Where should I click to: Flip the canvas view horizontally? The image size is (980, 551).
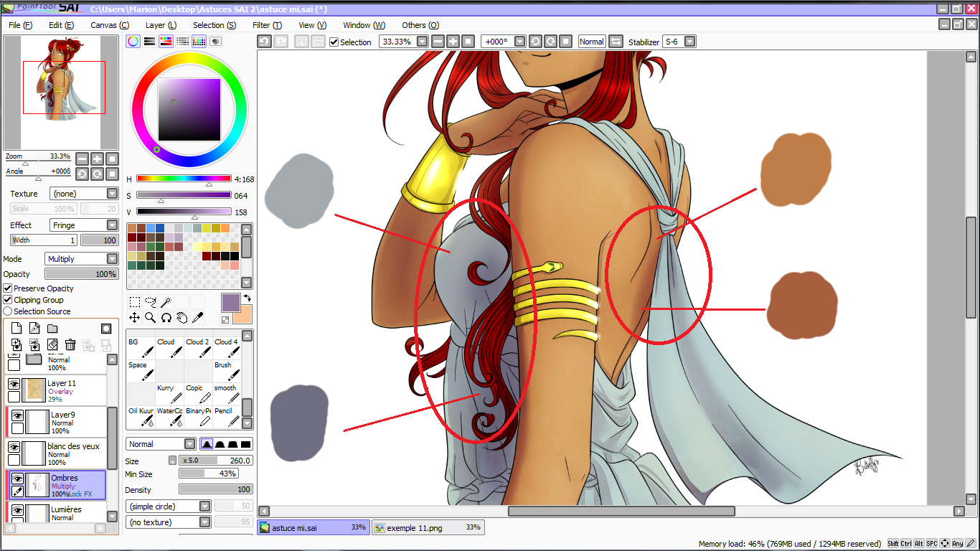tap(616, 42)
